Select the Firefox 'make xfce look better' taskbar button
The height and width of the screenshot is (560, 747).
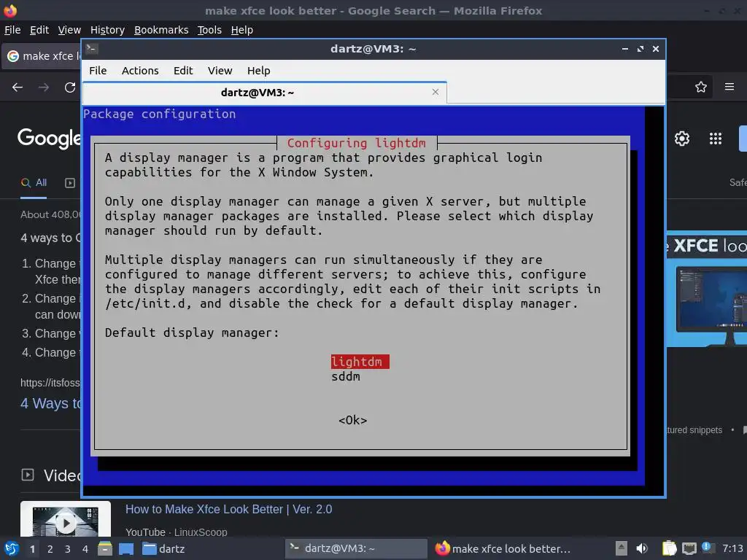(503, 548)
